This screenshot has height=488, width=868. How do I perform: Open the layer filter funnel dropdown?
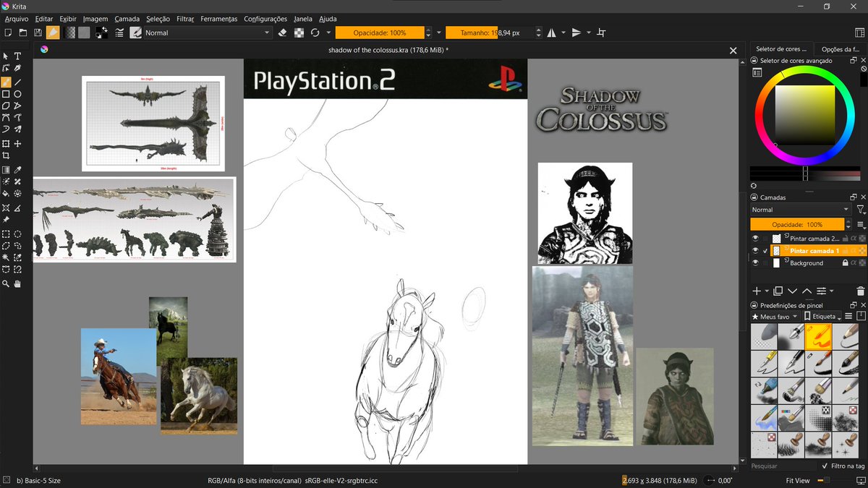(860, 210)
